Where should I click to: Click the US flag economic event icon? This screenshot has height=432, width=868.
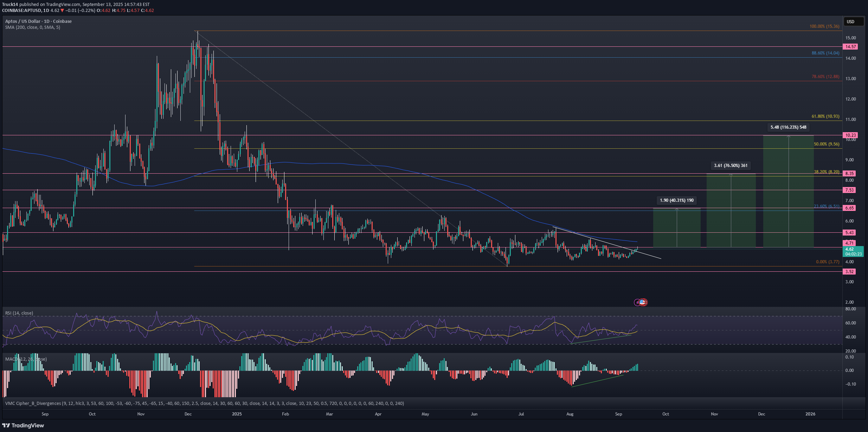click(643, 302)
